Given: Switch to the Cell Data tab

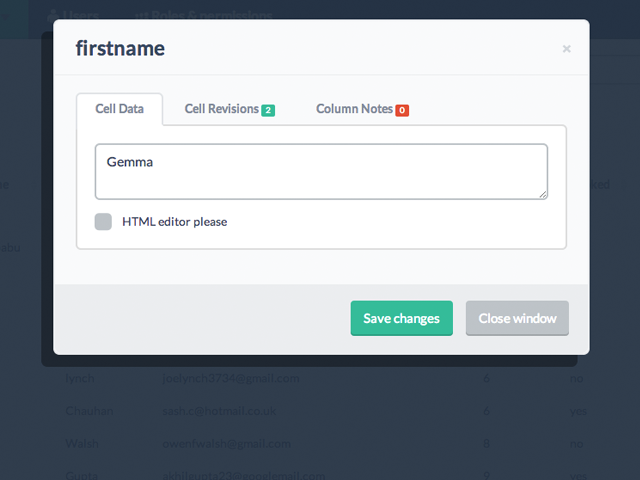Looking at the screenshot, I should [x=119, y=109].
